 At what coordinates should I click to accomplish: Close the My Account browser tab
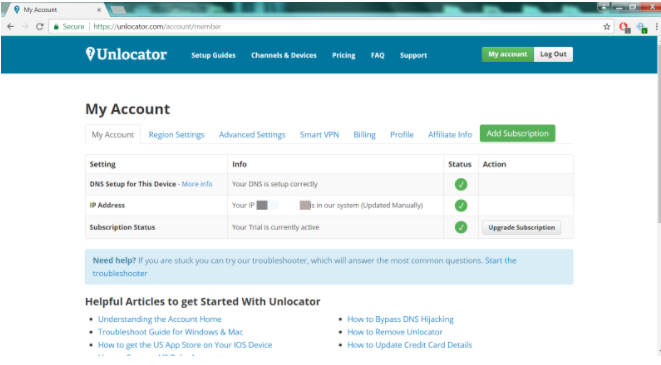pos(99,9)
